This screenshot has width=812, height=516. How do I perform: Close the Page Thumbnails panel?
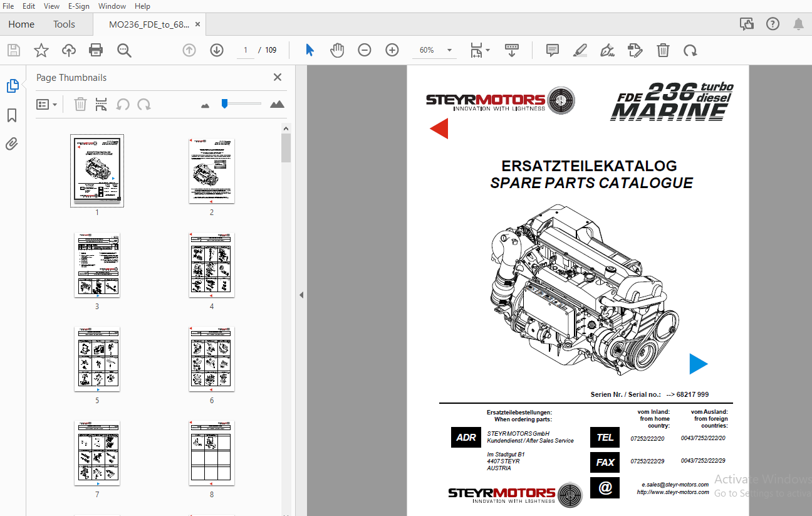[278, 77]
